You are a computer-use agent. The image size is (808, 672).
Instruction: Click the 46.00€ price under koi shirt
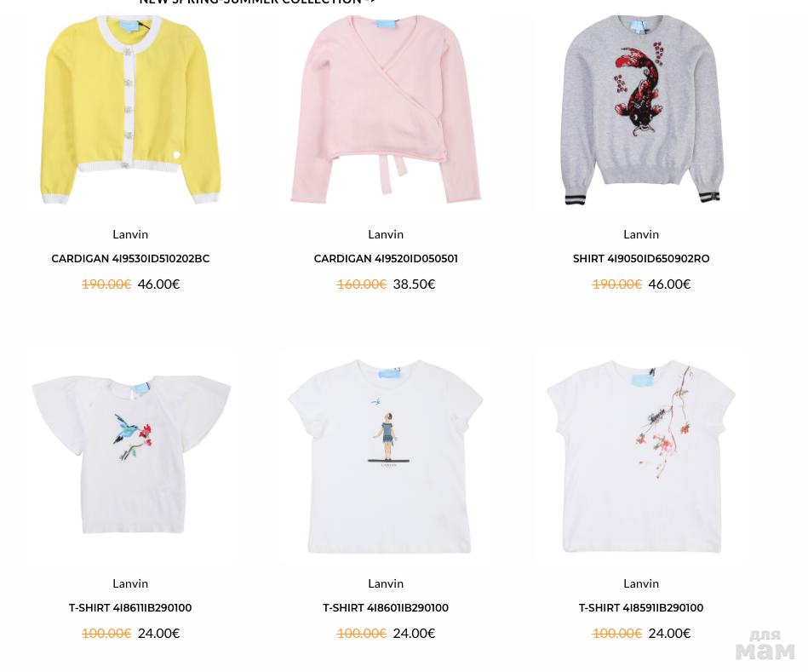(x=669, y=284)
